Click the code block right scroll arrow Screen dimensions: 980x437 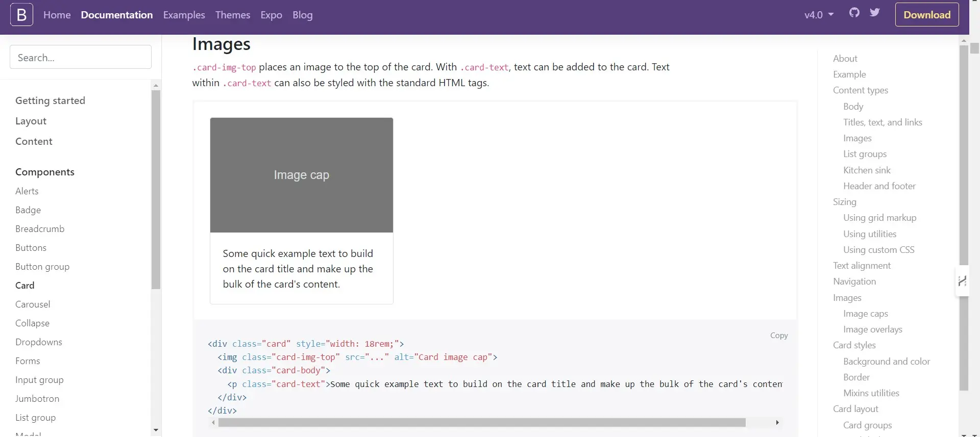coord(777,423)
